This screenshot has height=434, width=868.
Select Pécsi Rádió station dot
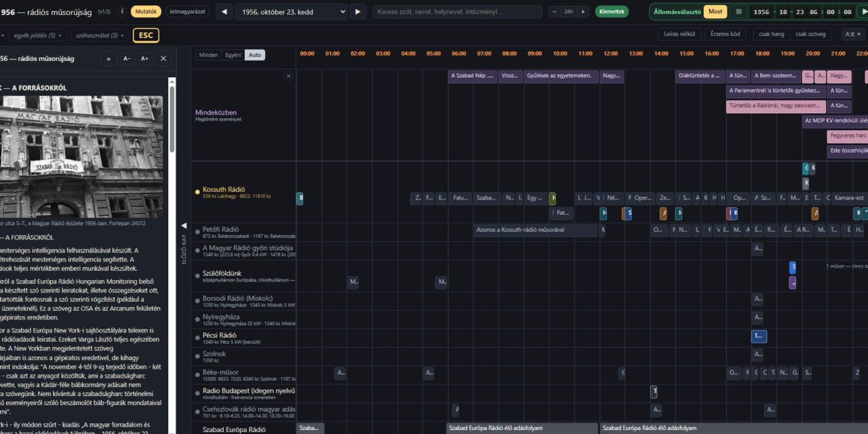(x=197, y=337)
